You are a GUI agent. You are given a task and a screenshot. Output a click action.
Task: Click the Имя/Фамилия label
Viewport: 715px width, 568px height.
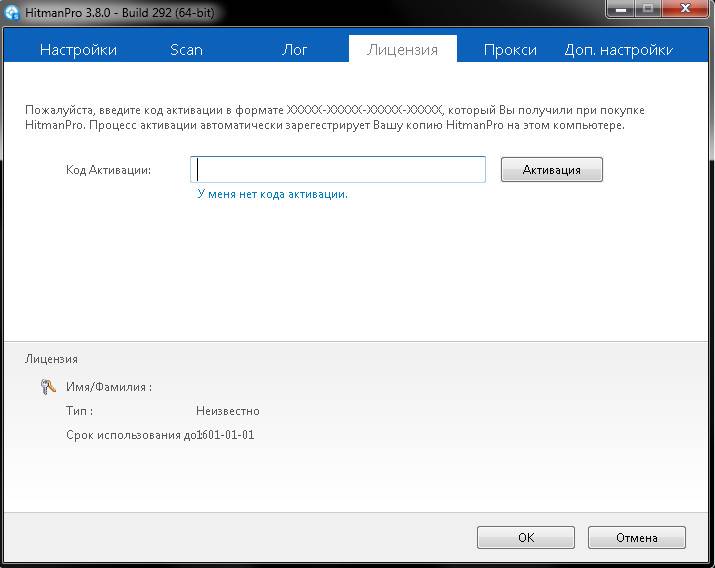click(109, 387)
